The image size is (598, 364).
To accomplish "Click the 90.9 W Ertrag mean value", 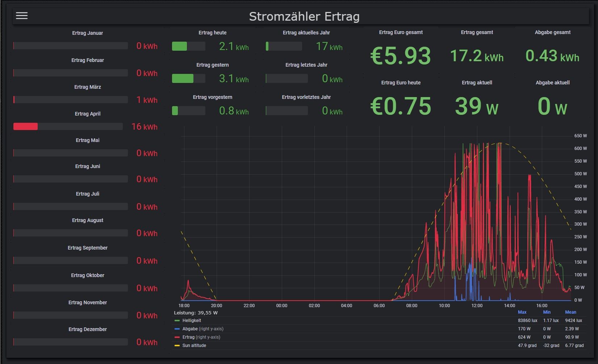I will [572, 337].
